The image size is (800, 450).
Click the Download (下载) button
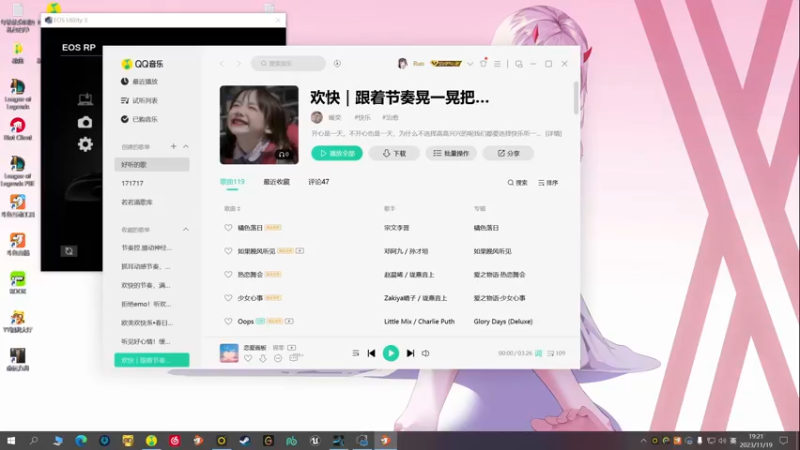coord(394,153)
